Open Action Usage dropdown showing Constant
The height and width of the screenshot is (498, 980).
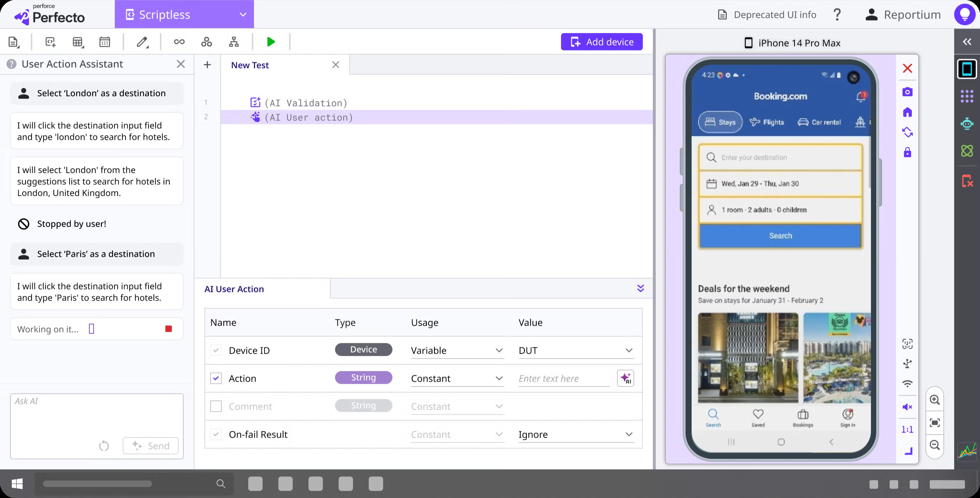[457, 379]
